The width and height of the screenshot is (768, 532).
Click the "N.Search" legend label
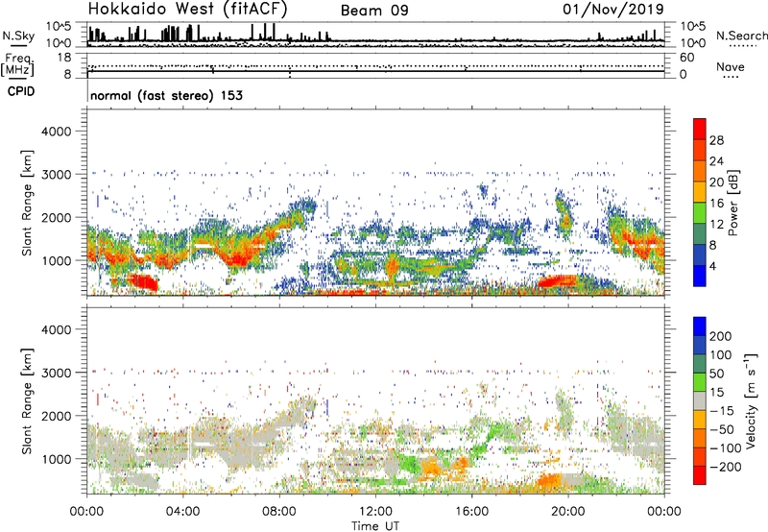(741, 36)
